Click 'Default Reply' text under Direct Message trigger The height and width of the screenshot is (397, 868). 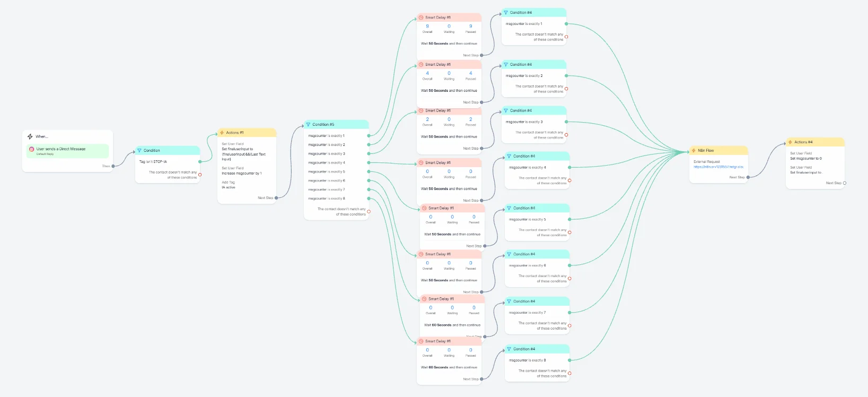45,154
